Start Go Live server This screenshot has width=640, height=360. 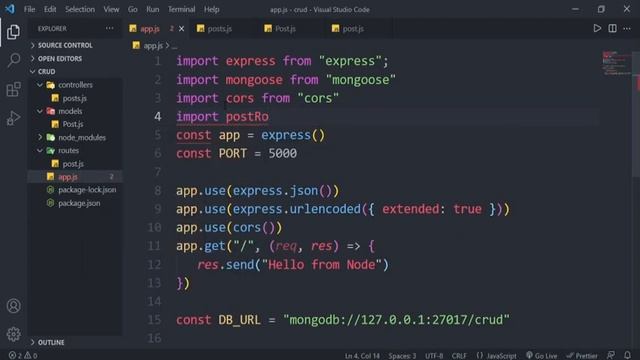(x=542, y=356)
